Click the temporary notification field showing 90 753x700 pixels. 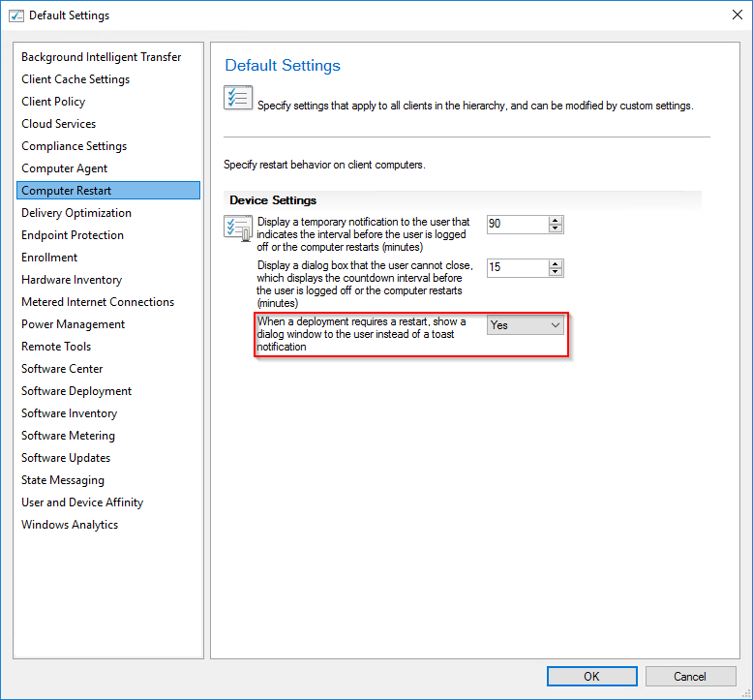pos(517,225)
